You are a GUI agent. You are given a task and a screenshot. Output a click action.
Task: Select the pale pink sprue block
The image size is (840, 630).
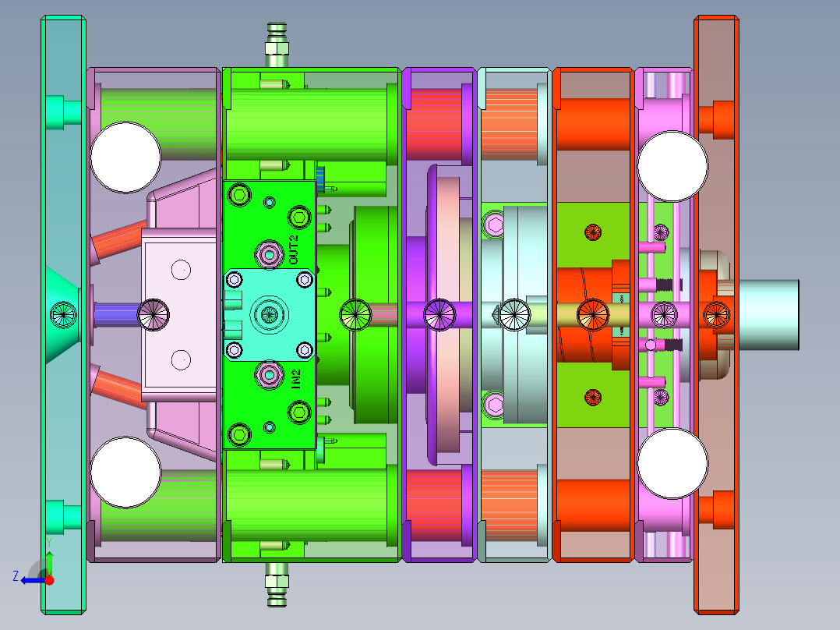click(179, 315)
